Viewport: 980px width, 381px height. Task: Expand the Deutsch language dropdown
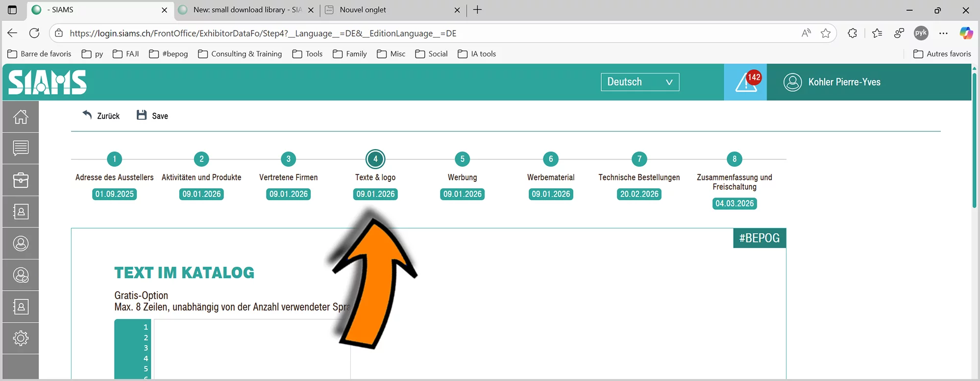click(x=639, y=82)
